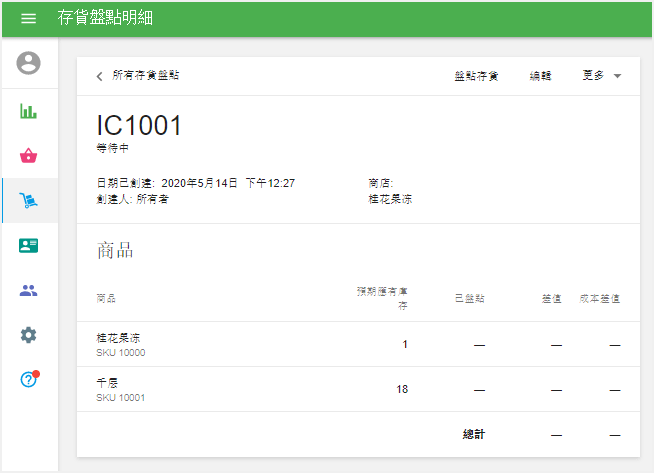Image resolution: width=654 pixels, height=473 pixels.
Task: Click the back chevron arrow
Action: (99, 76)
